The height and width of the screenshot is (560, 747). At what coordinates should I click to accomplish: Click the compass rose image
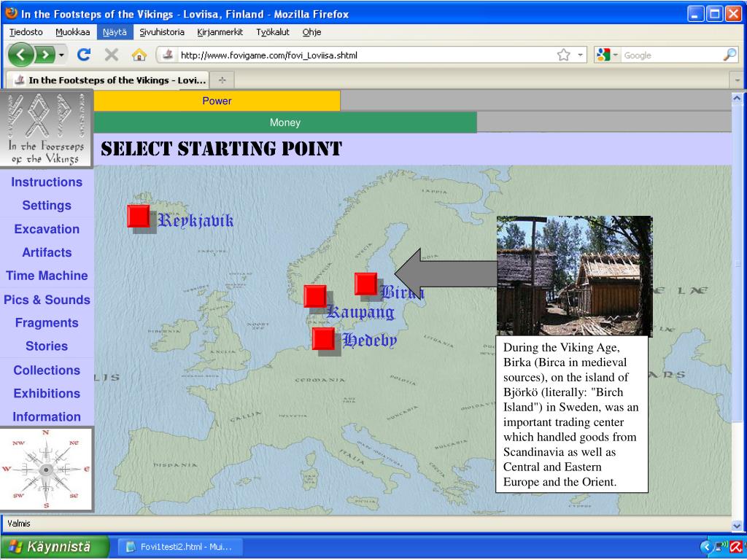pyautogui.click(x=47, y=469)
